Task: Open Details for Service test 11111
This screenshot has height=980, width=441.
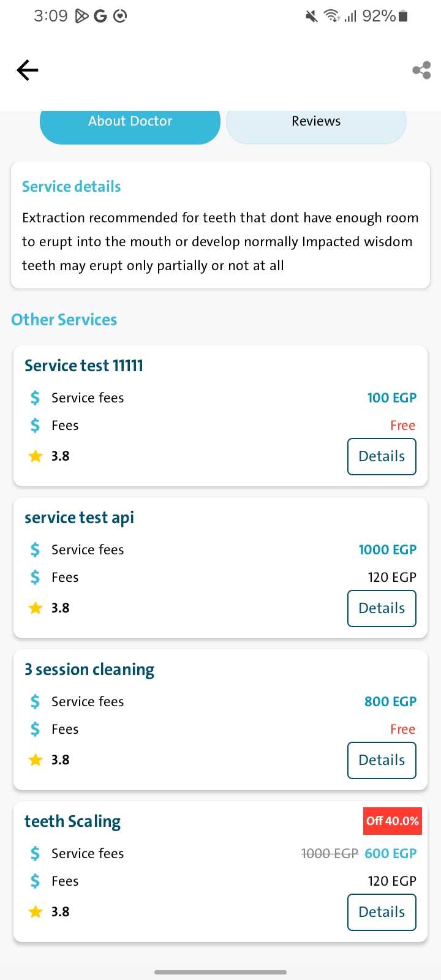Action: click(x=382, y=456)
